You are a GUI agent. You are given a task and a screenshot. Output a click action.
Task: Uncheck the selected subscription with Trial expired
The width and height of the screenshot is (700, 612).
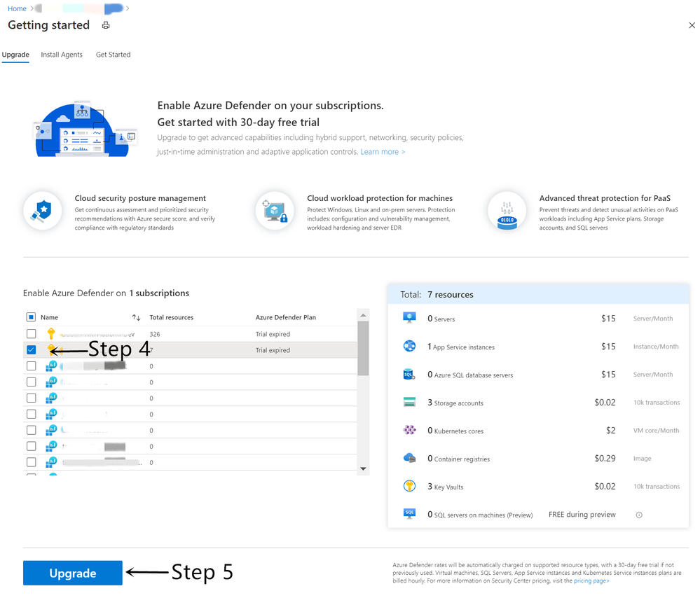32,349
